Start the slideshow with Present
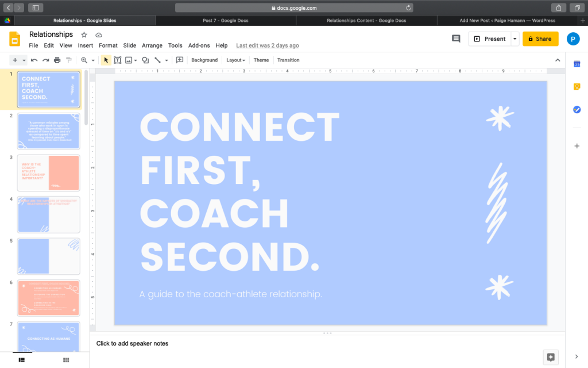The width and height of the screenshot is (588, 368). click(490, 39)
